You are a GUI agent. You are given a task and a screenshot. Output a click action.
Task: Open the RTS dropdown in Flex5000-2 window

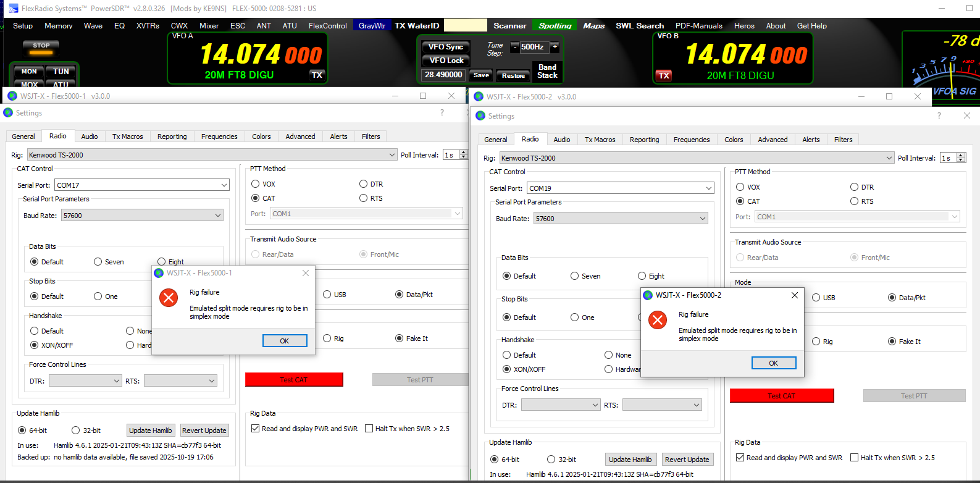tap(662, 405)
